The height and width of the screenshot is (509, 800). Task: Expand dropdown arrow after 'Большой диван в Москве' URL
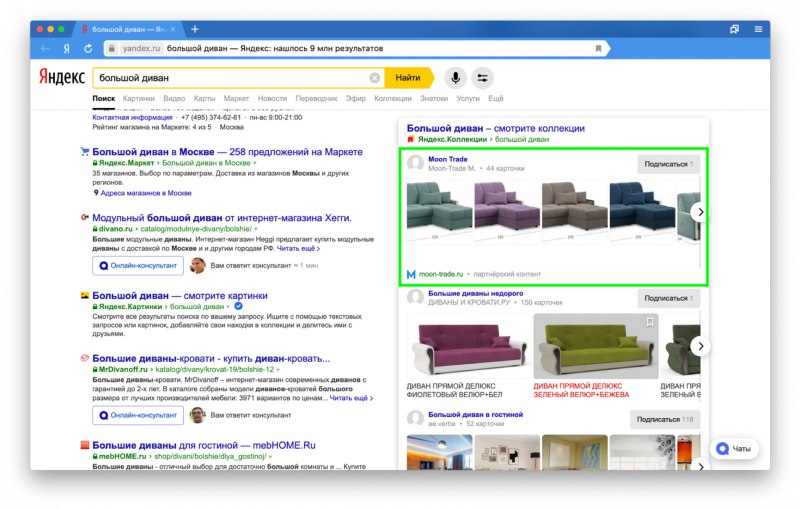tap(255, 163)
